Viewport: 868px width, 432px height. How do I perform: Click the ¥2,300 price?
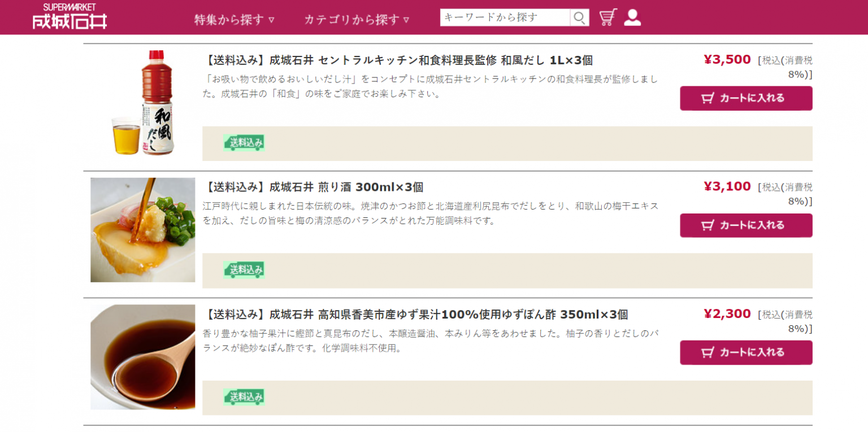[x=727, y=313]
